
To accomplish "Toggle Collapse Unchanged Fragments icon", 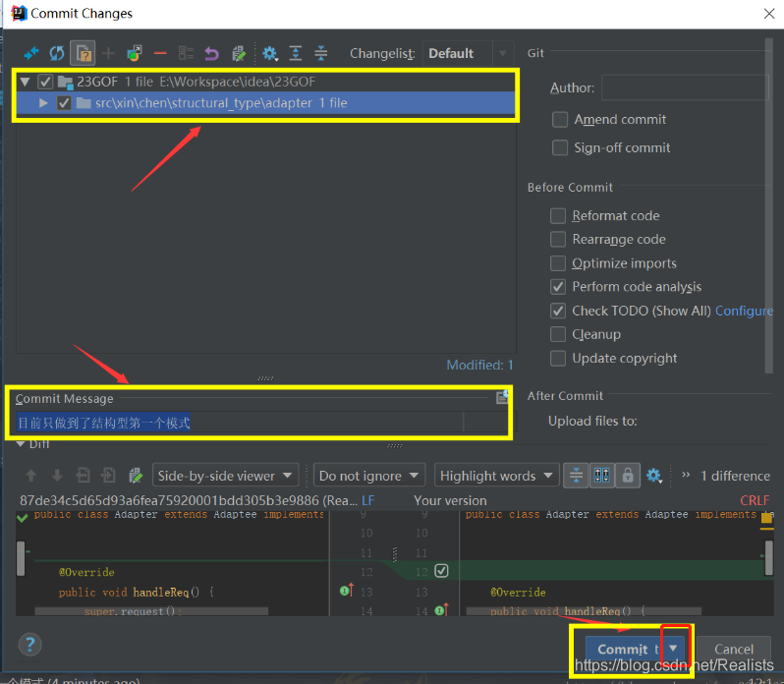I will 576,476.
